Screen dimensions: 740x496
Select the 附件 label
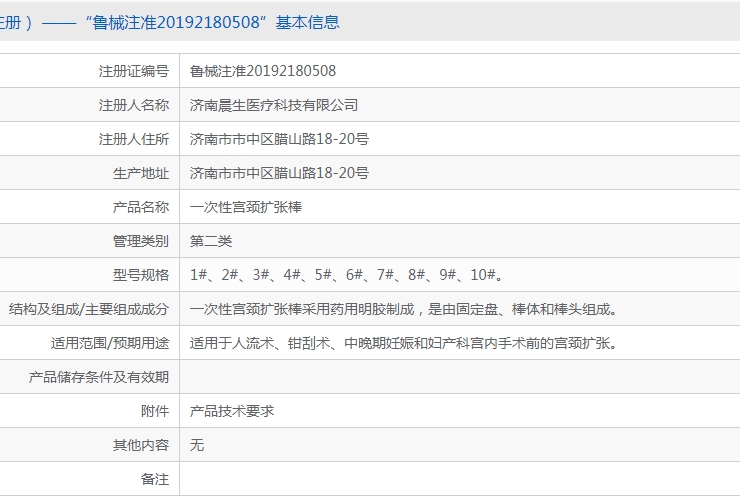coord(155,411)
